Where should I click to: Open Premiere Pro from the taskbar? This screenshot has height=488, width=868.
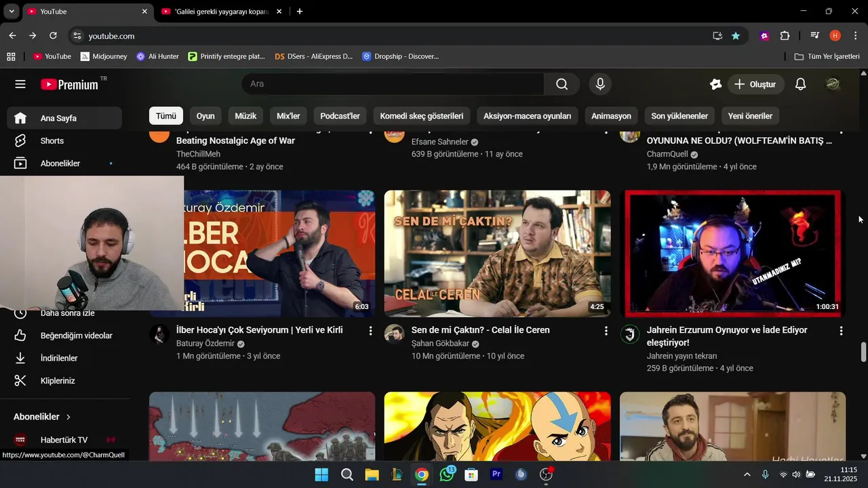pos(496,474)
